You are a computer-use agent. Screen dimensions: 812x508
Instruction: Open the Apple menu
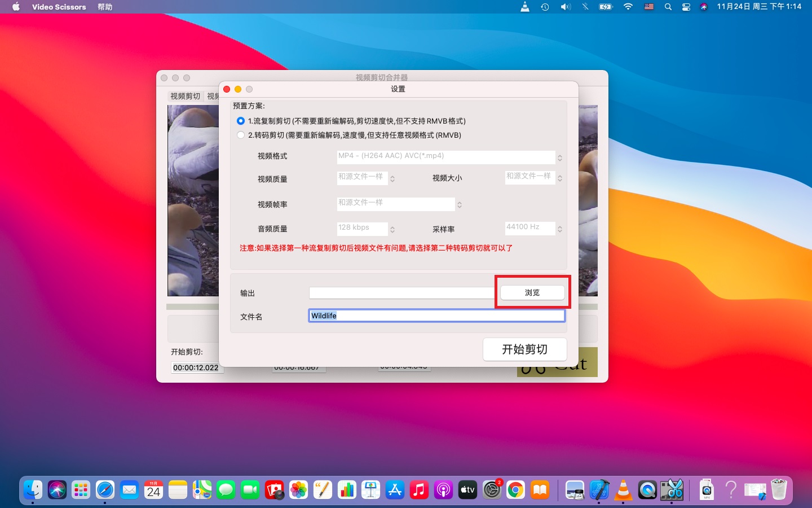[16, 7]
